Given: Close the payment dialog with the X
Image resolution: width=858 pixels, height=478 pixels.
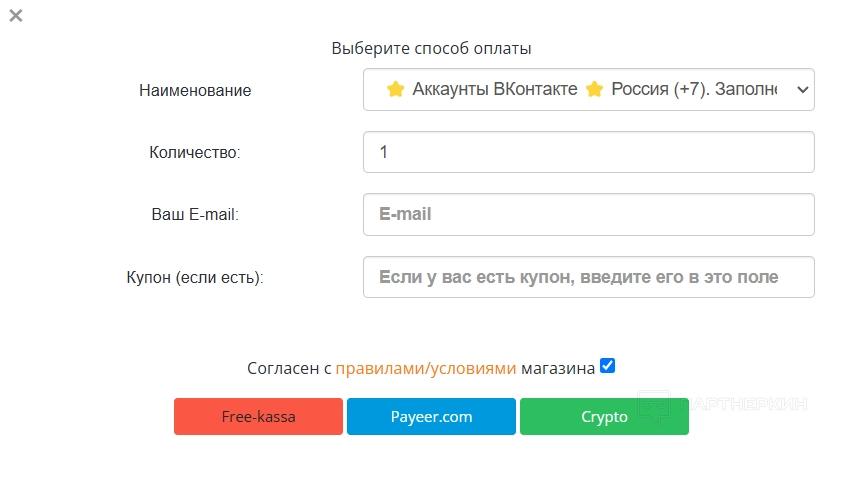Looking at the screenshot, I should (x=16, y=15).
